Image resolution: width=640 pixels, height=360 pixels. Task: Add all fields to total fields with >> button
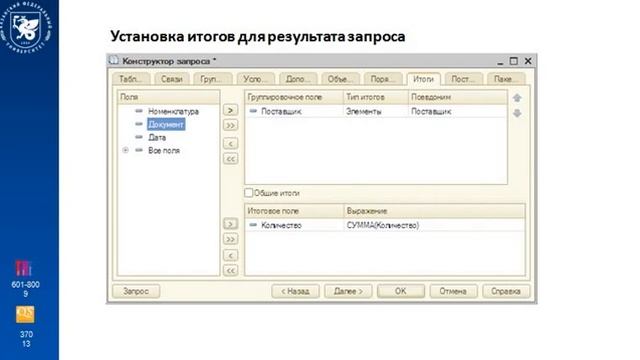tap(230, 239)
